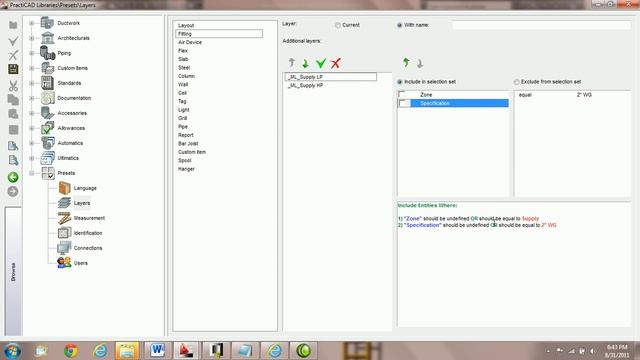The image size is (640, 360).
Task: Expand the Ductwork tree node
Action: click(32, 23)
